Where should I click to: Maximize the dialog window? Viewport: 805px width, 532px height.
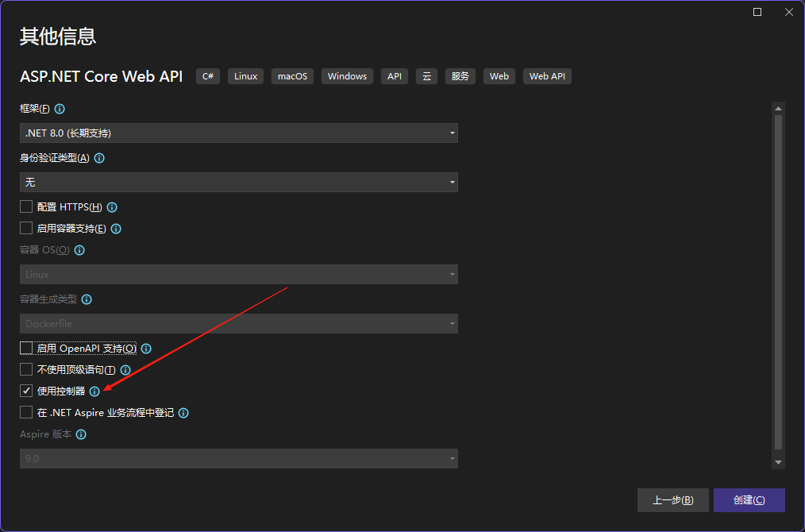[x=757, y=12]
